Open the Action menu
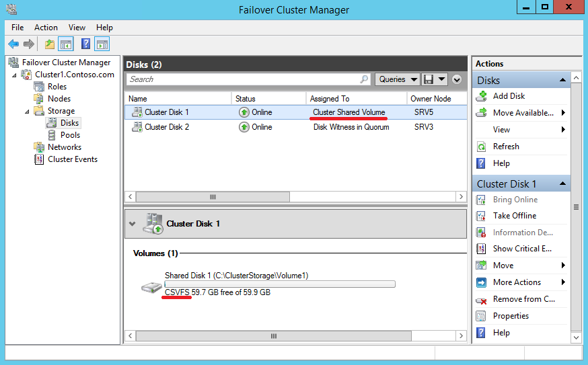 (46, 28)
